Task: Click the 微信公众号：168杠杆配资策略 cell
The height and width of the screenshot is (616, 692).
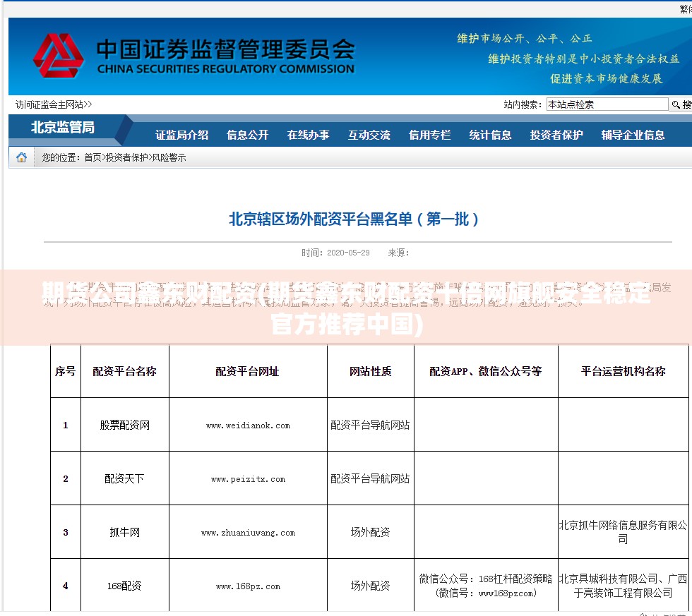Action: (x=486, y=586)
